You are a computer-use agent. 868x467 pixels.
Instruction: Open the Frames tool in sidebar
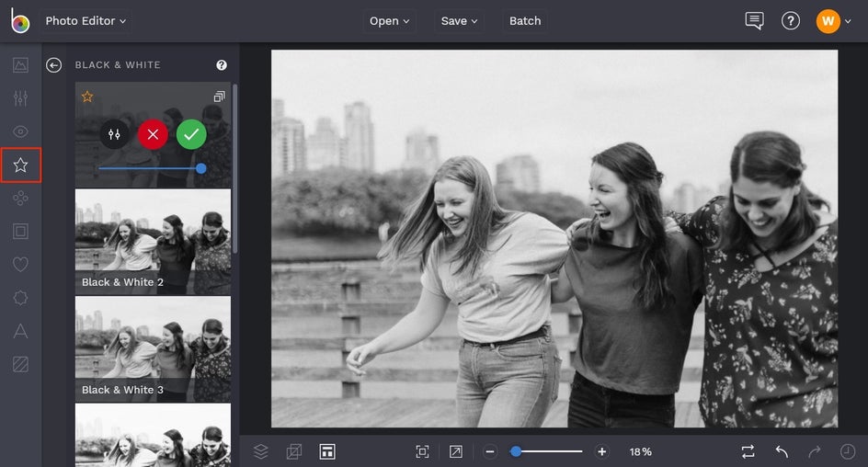coord(20,232)
